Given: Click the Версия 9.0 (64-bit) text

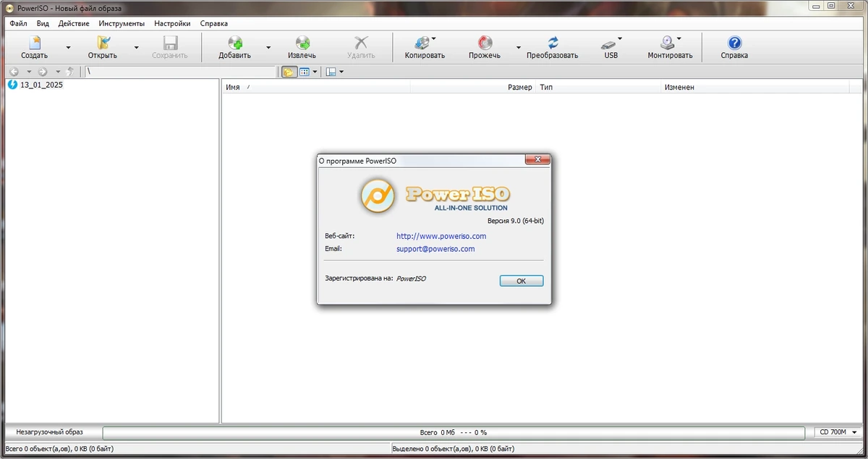Looking at the screenshot, I should tap(516, 221).
